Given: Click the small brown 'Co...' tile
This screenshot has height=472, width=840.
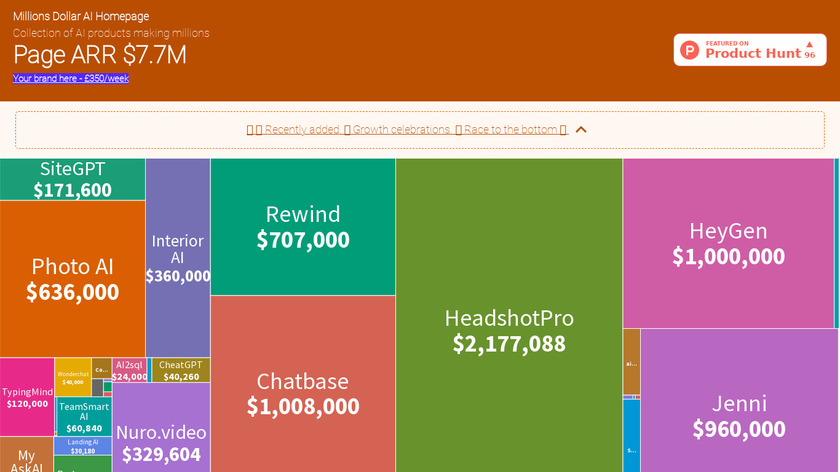Looking at the screenshot, I should click(x=101, y=369).
